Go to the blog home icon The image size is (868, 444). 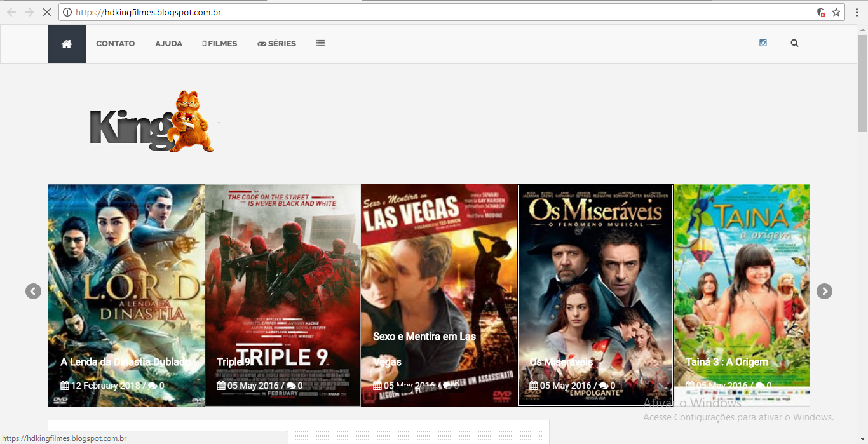pyautogui.click(x=67, y=44)
